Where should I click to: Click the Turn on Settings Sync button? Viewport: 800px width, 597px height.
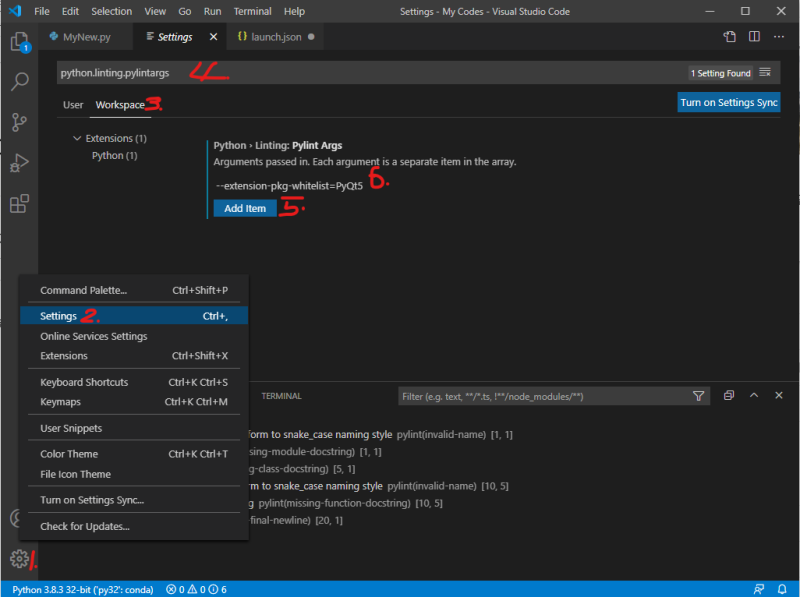tap(729, 102)
